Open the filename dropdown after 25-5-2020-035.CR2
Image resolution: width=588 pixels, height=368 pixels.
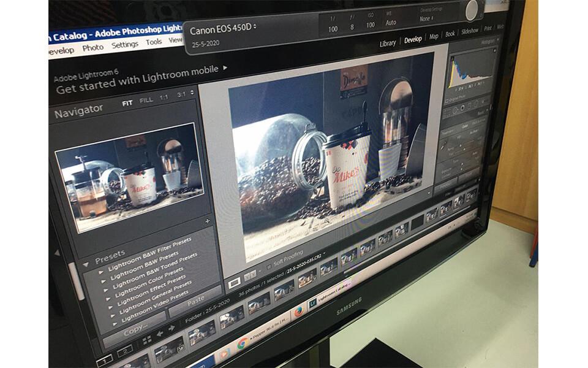[324, 253]
